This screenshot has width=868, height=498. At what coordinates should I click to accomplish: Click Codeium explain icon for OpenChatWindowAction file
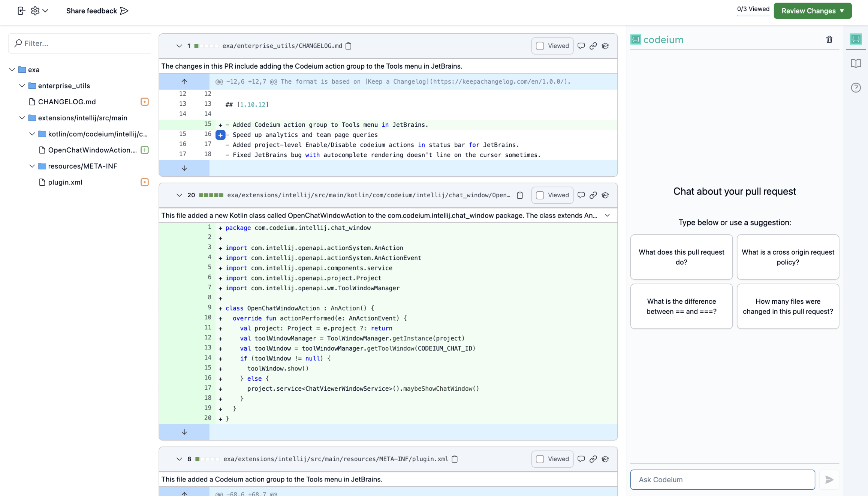[606, 195]
